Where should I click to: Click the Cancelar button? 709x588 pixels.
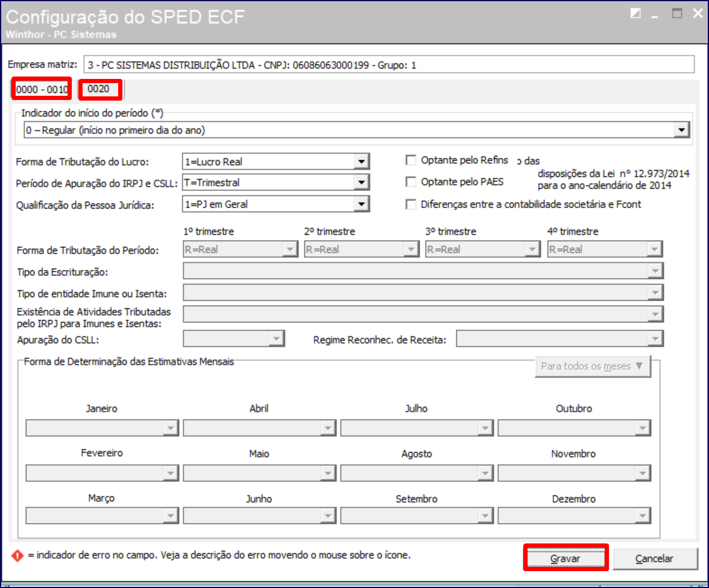(x=654, y=558)
